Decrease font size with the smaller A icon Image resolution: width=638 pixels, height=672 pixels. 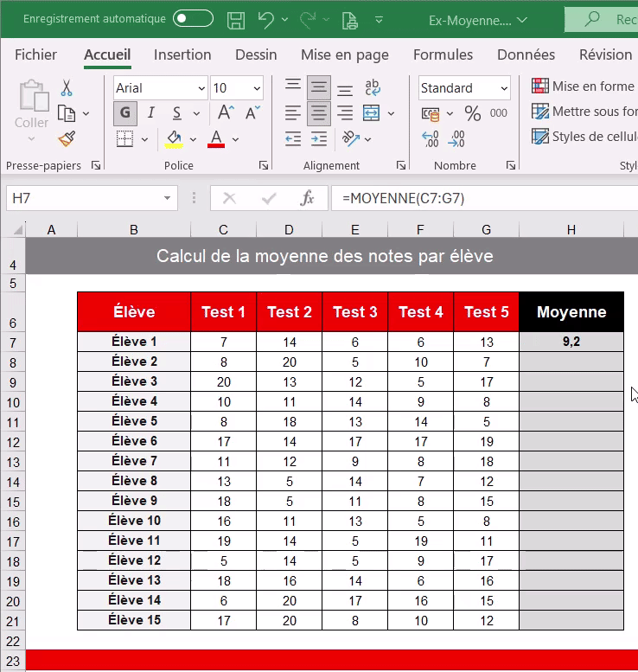(x=252, y=112)
